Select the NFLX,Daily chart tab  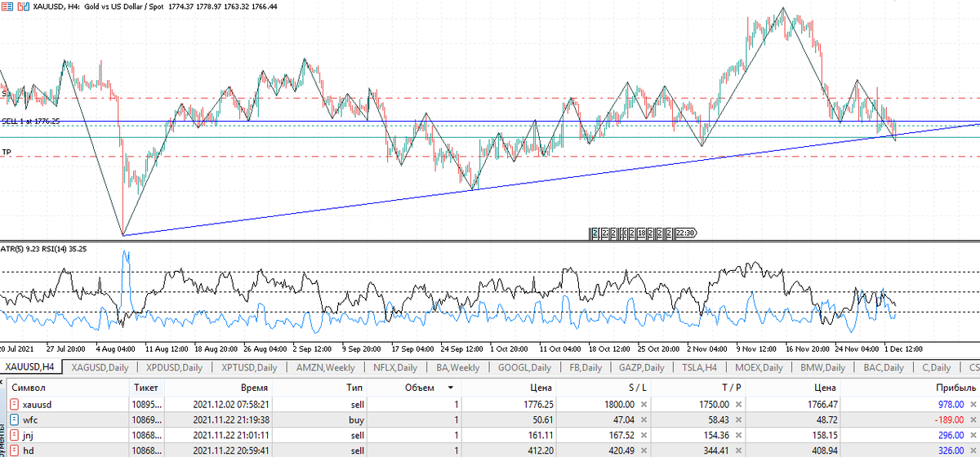[395, 367]
